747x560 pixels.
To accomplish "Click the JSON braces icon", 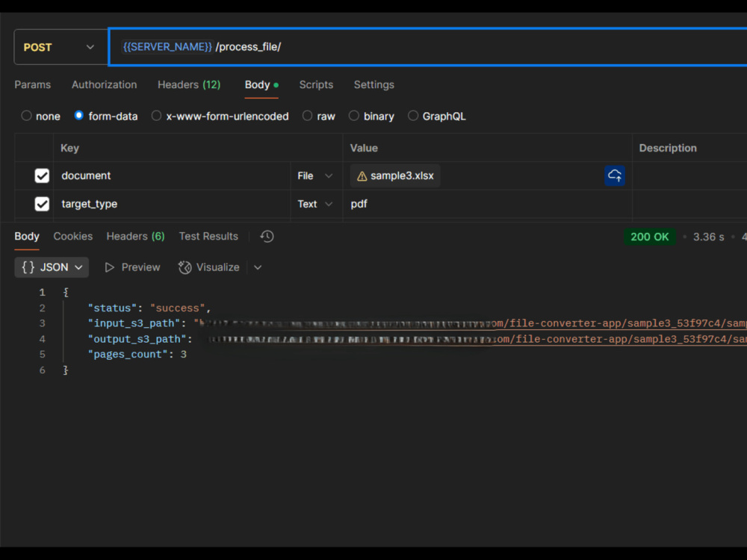I will click(x=28, y=267).
